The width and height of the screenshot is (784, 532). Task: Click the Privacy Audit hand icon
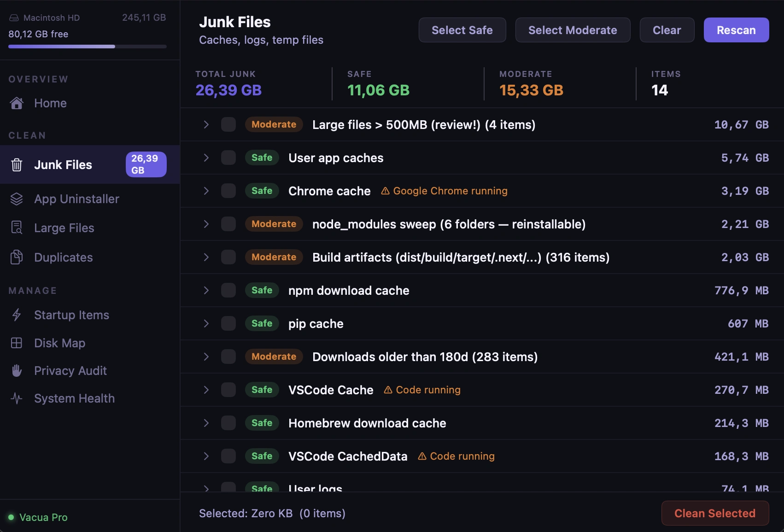[x=17, y=371]
